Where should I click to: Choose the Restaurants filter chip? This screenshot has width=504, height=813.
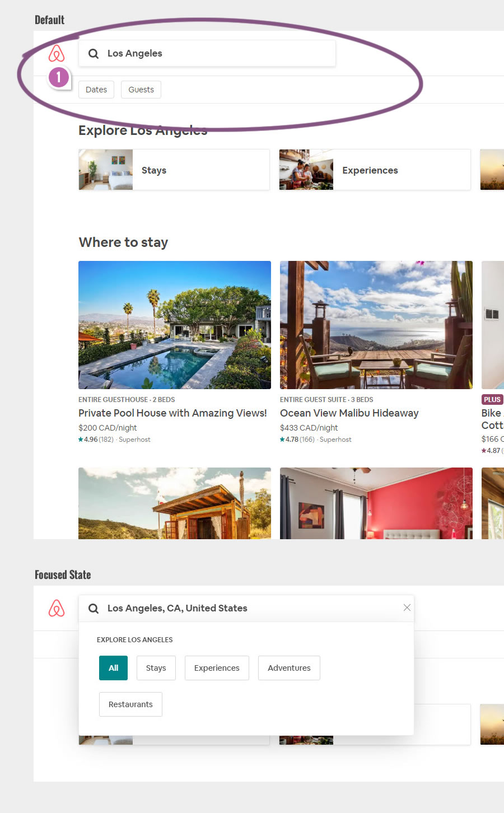pyautogui.click(x=130, y=704)
